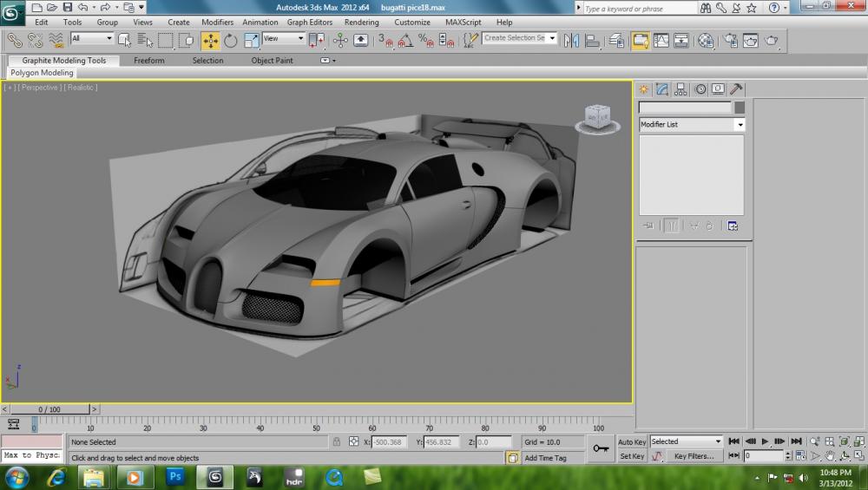
Task: Click the Unlink Selection tool
Action: pyautogui.click(x=35, y=41)
